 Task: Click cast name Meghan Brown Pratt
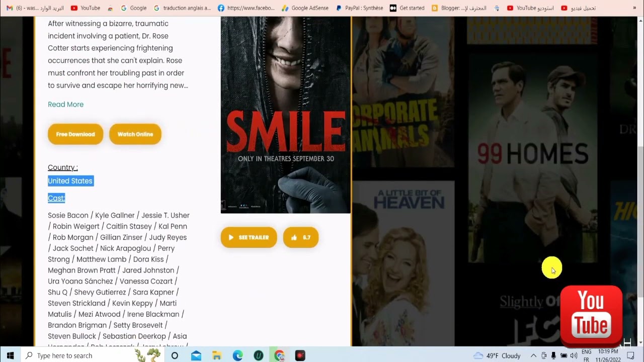click(x=82, y=270)
